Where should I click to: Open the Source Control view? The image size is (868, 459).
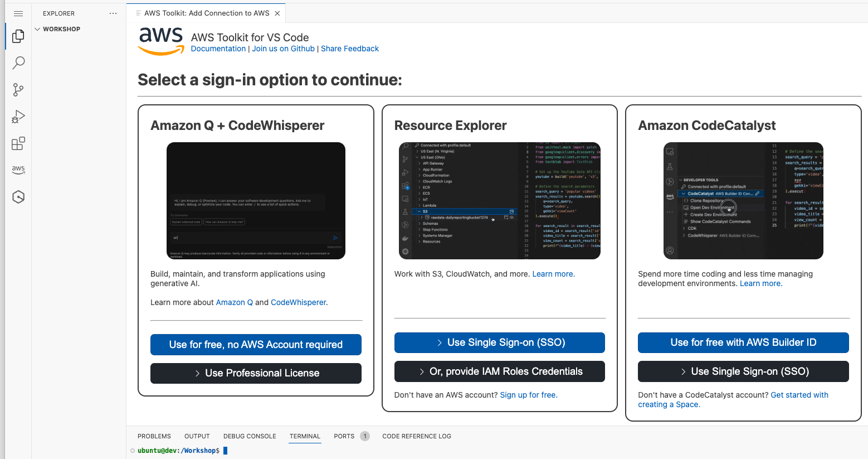click(18, 89)
